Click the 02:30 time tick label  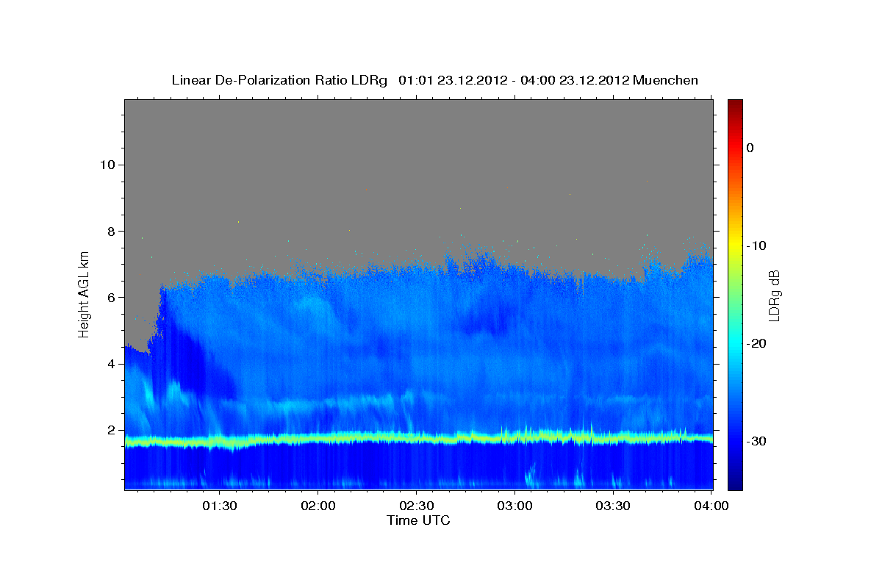tap(417, 506)
